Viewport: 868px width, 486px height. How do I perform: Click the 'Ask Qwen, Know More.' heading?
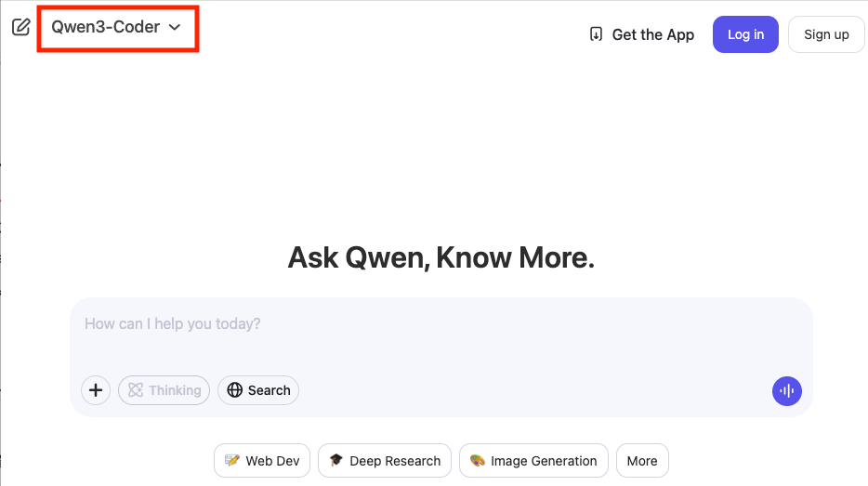pos(441,258)
